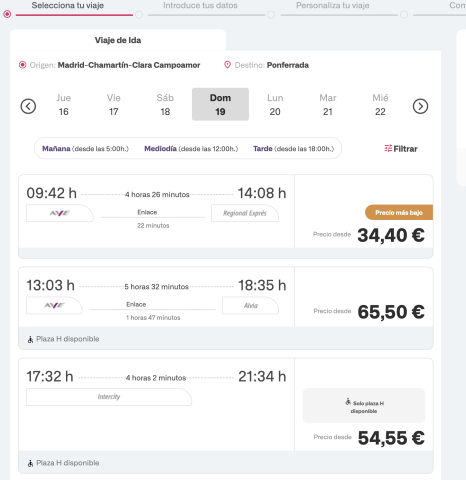Select Sáb 18 date tab
466x480 pixels.
(165, 105)
